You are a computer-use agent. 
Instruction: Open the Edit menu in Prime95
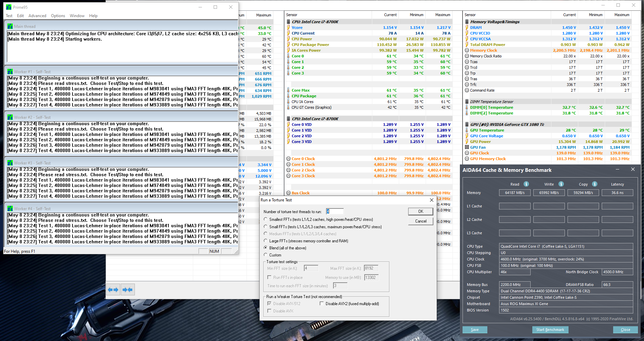point(20,16)
